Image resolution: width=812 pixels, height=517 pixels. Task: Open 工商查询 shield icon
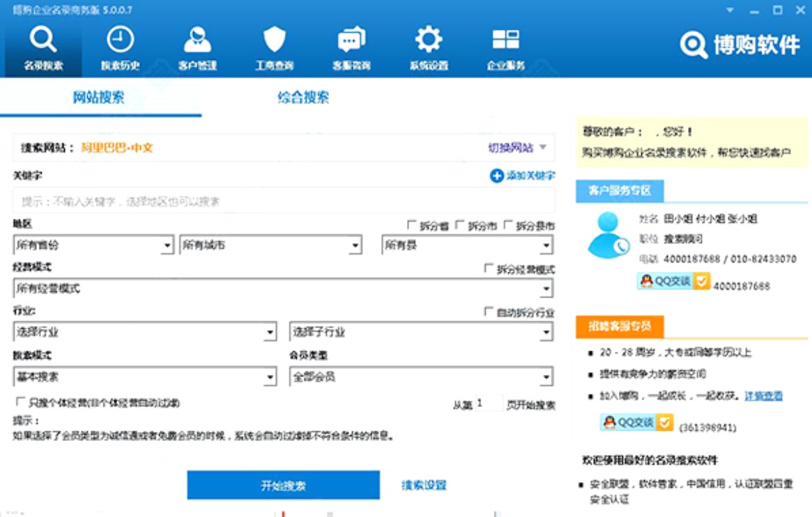(x=274, y=40)
